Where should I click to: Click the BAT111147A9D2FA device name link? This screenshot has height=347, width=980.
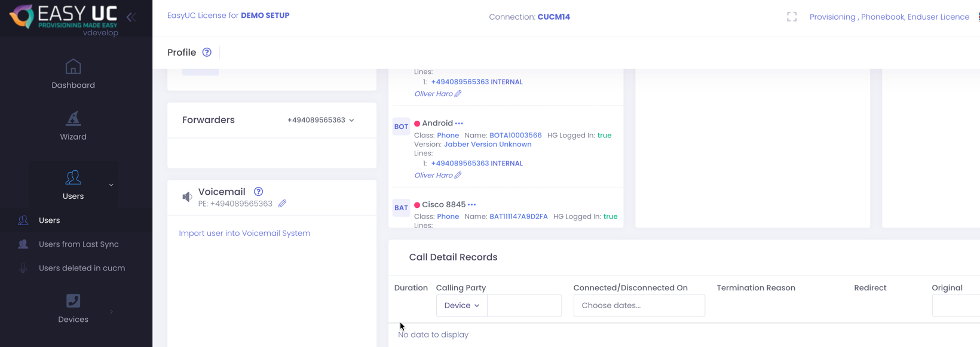pyautogui.click(x=518, y=217)
